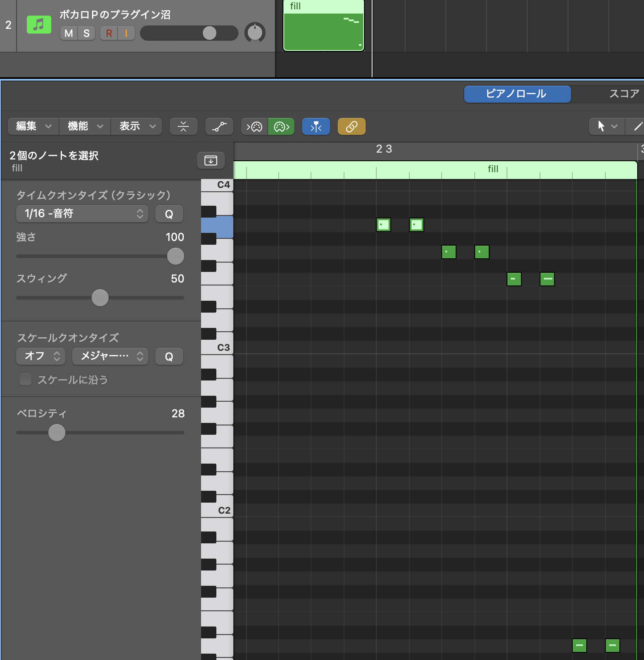Select the fill region in the track area
Image resolution: width=644 pixels, height=660 pixels.
[324, 25]
